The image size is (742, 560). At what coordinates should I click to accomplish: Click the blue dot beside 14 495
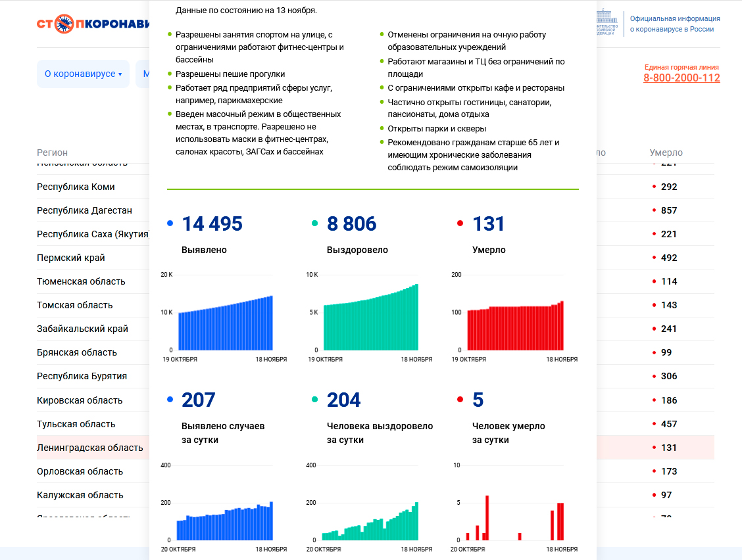pos(170,224)
